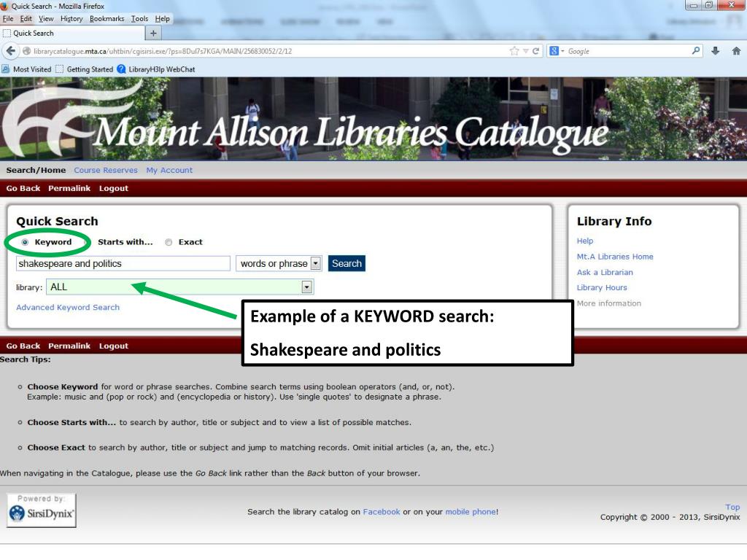Open the LibraryH3lp WebChat bookmark

[156, 69]
